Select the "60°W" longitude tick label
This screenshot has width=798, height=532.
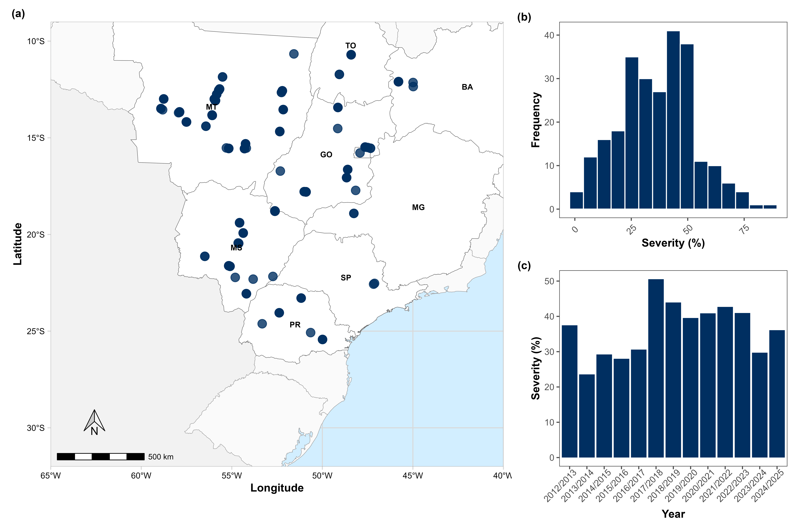click(141, 476)
